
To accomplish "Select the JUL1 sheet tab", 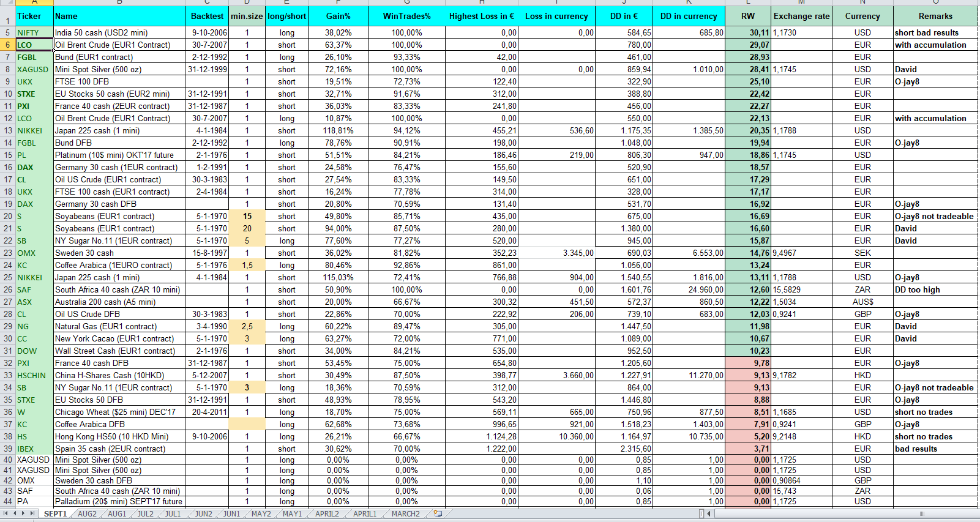I will pos(173,514).
